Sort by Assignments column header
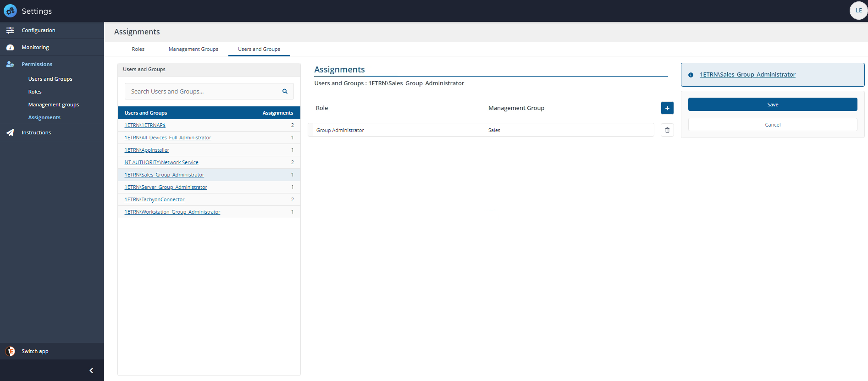 (277, 113)
